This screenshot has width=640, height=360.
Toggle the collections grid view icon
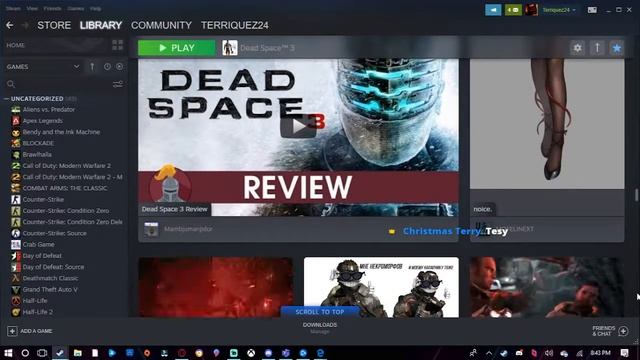coord(118,45)
